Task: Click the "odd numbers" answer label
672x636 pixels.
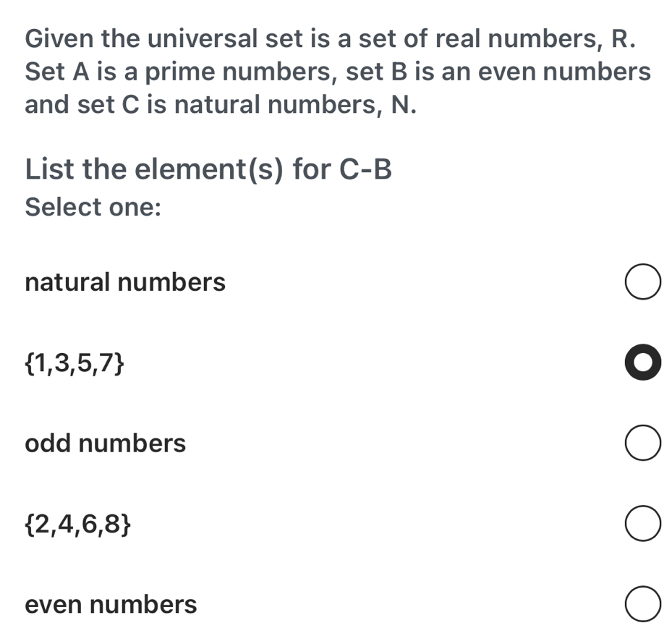Action: pos(105,444)
